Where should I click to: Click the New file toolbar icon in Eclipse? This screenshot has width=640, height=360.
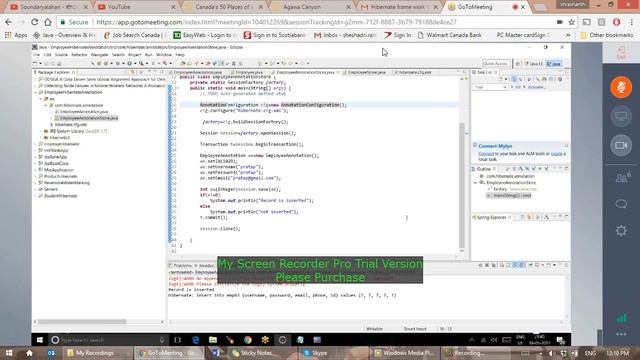coord(36,64)
